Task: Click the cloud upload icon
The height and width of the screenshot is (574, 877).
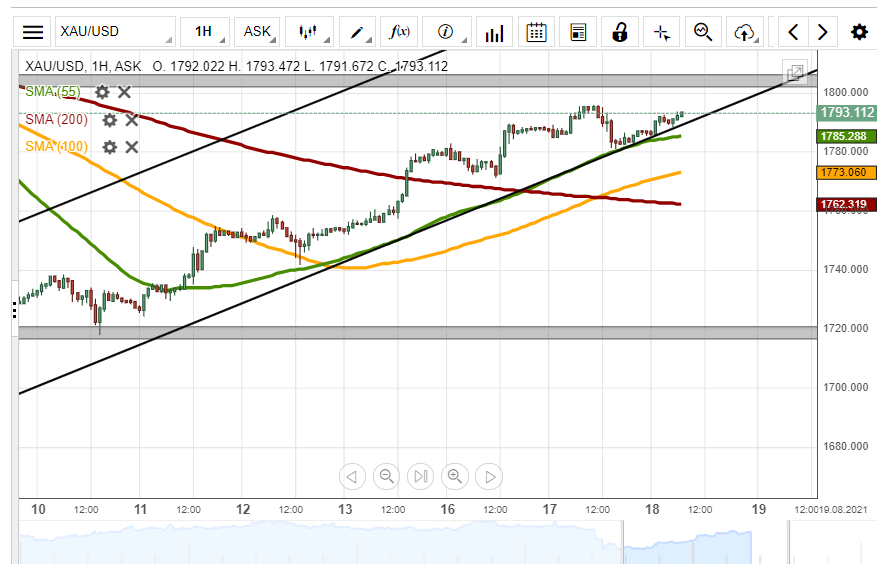Action: point(743,32)
